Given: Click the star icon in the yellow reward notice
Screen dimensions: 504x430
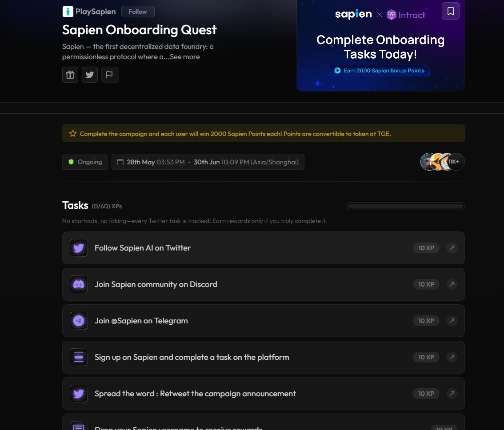Looking at the screenshot, I should click(73, 133).
